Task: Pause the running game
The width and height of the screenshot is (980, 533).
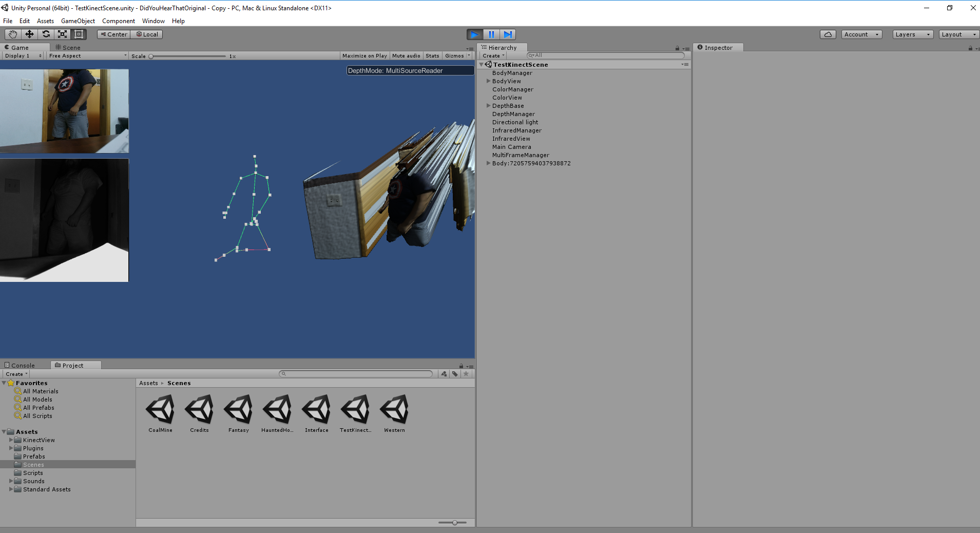Action: [x=491, y=34]
